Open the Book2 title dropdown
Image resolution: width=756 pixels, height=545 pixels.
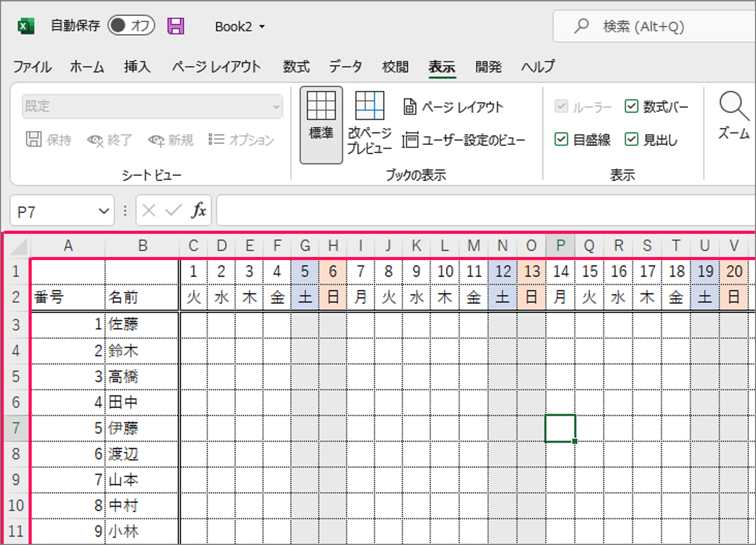point(262,26)
